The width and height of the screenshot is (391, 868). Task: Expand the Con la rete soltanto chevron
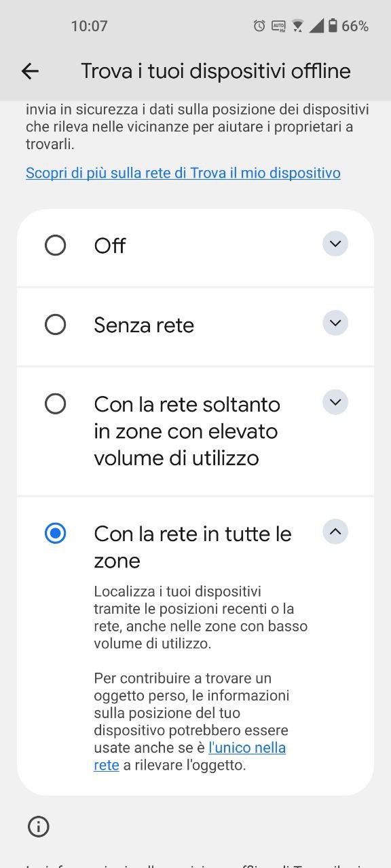tap(335, 401)
